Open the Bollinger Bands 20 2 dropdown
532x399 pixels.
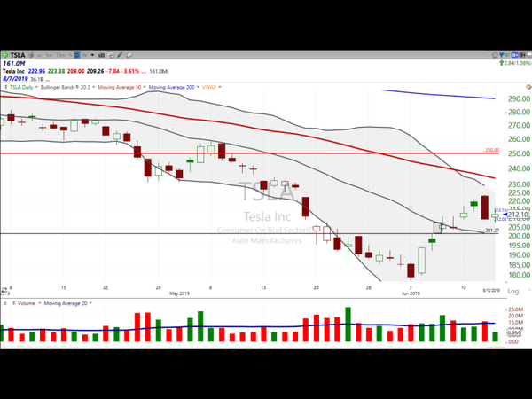pyautogui.click(x=94, y=87)
